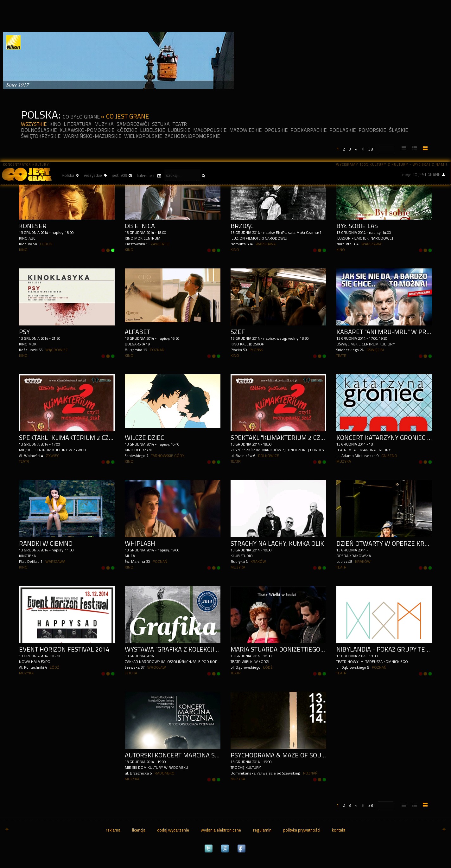
Task: Click the Facebook icon in the footer
Action: click(242, 848)
